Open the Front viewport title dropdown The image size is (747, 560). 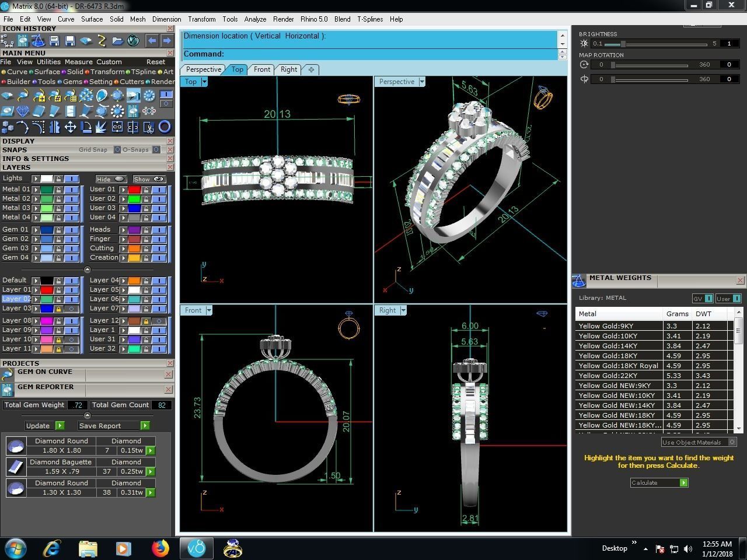(209, 310)
